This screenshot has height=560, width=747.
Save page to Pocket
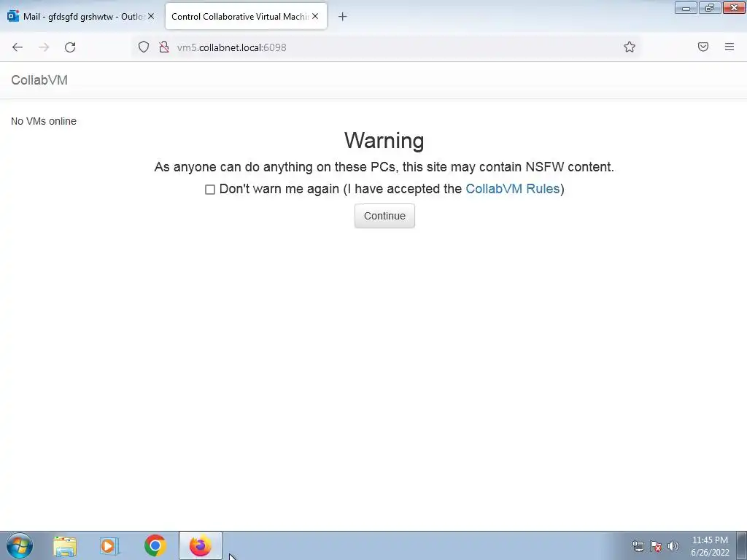click(703, 47)
